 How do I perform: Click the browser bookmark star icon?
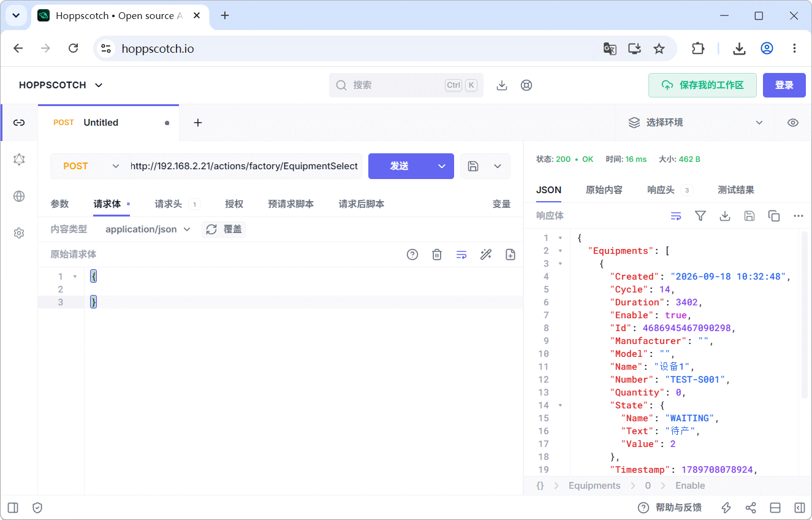click(x=659, y=48)
